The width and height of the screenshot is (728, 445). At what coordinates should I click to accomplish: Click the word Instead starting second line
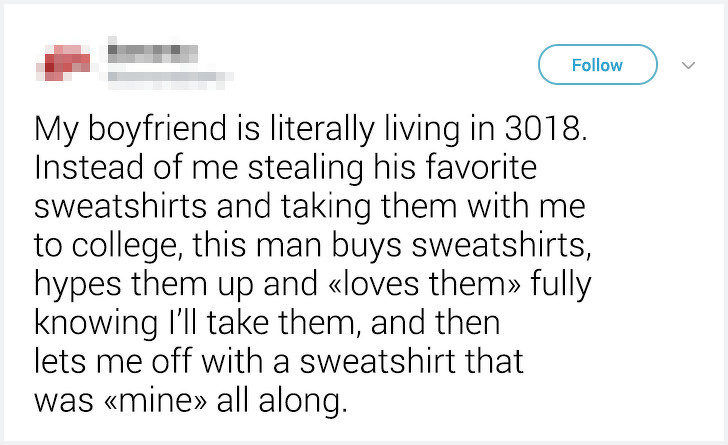point(89,167)
